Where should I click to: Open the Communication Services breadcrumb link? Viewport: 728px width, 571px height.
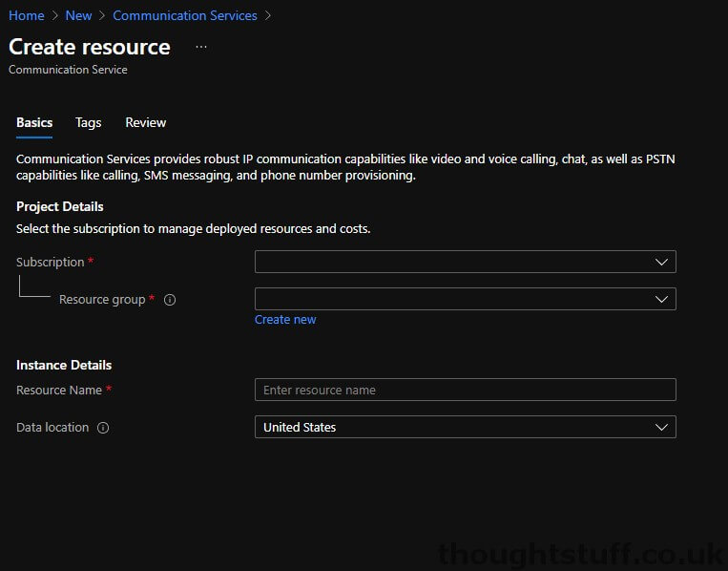[x=185, y=15]
